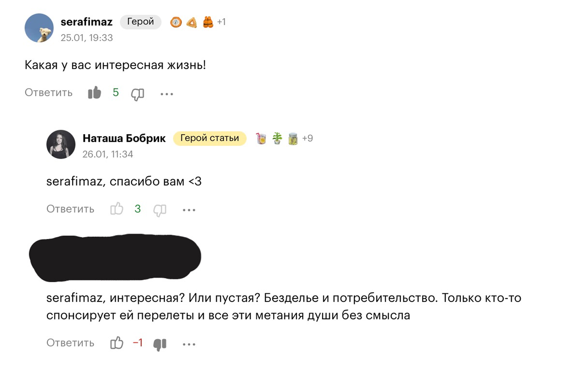Expand the +1 extra badges of serafimaz
The image size is (588, 368).
221,22
